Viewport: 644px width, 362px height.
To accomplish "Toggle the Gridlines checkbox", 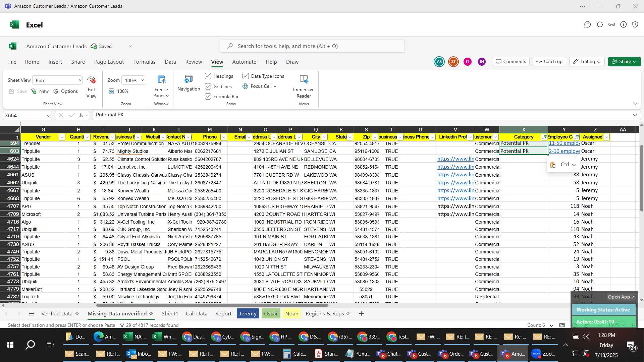I will coord(208,86).
